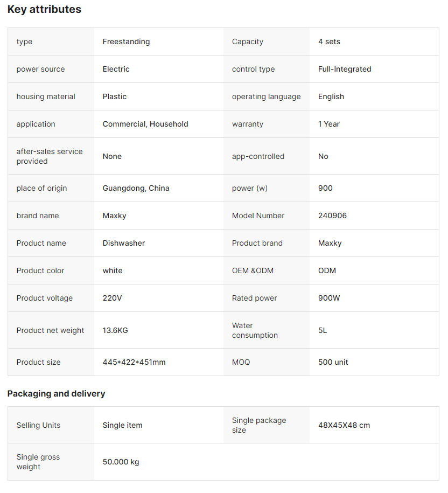
Task: Click the Model Number value 240906
Action: coord(332,216)
